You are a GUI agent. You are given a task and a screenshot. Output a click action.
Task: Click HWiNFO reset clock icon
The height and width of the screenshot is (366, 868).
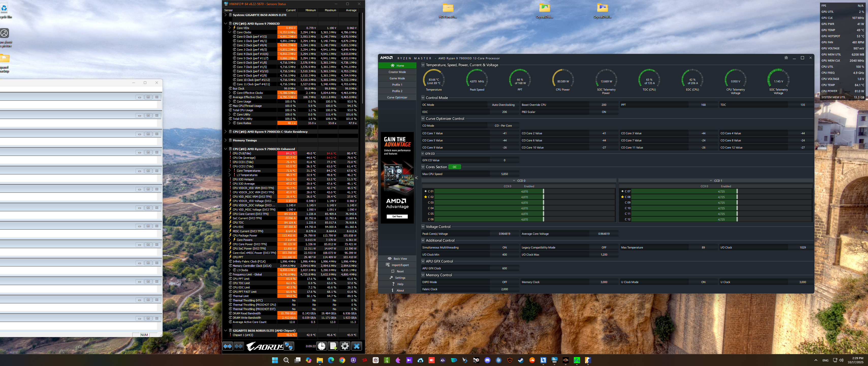(321, 346)
